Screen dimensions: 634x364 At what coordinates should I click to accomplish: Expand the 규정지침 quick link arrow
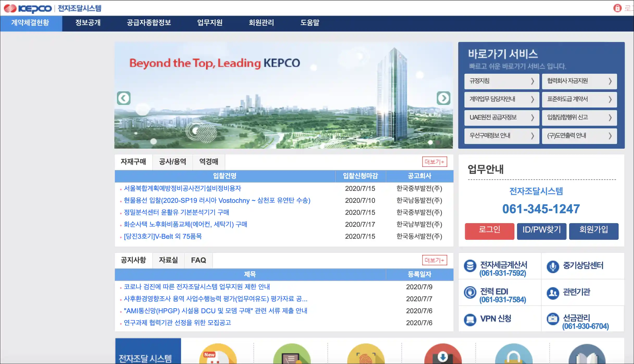(x=532, y=81)
